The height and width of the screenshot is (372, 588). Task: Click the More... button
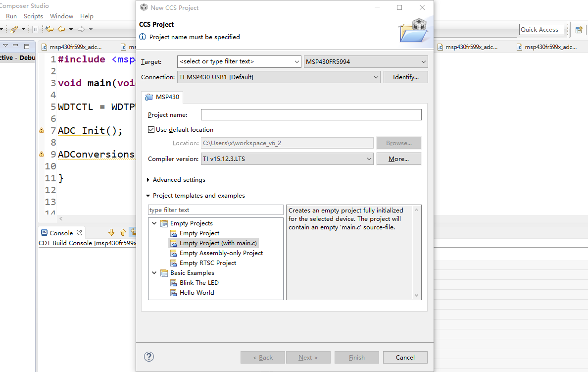click(x=398, y=159)
